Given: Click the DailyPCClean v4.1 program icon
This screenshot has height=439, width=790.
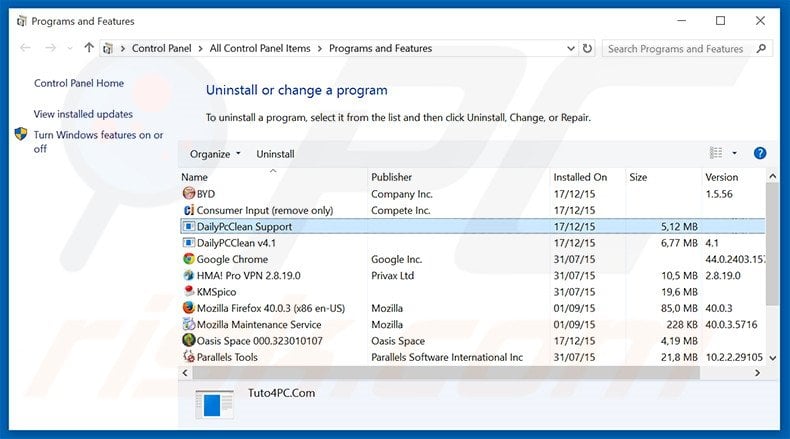Looking at the screenshot, I should (x=188, y=243).
